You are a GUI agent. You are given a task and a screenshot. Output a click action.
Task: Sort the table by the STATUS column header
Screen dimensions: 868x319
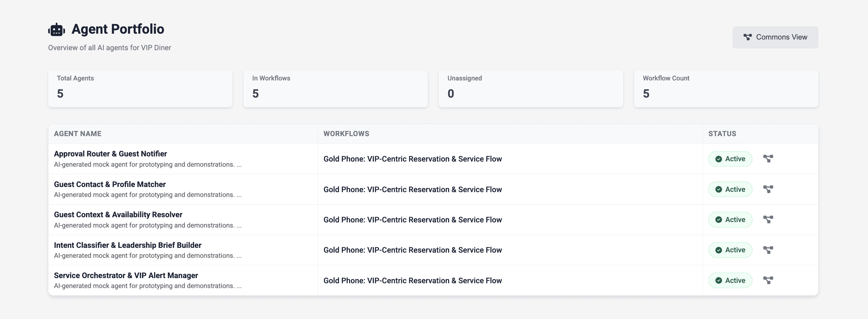point(722,133)
